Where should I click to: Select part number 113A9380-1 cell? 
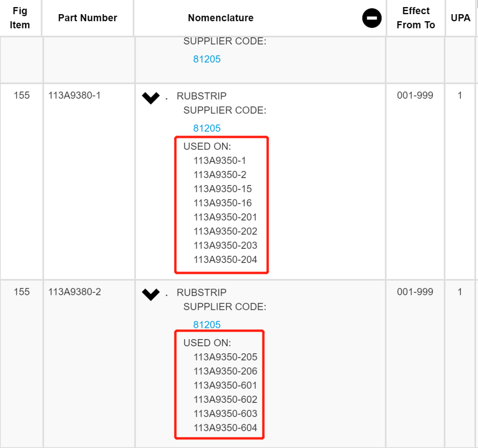click(74, 96)
